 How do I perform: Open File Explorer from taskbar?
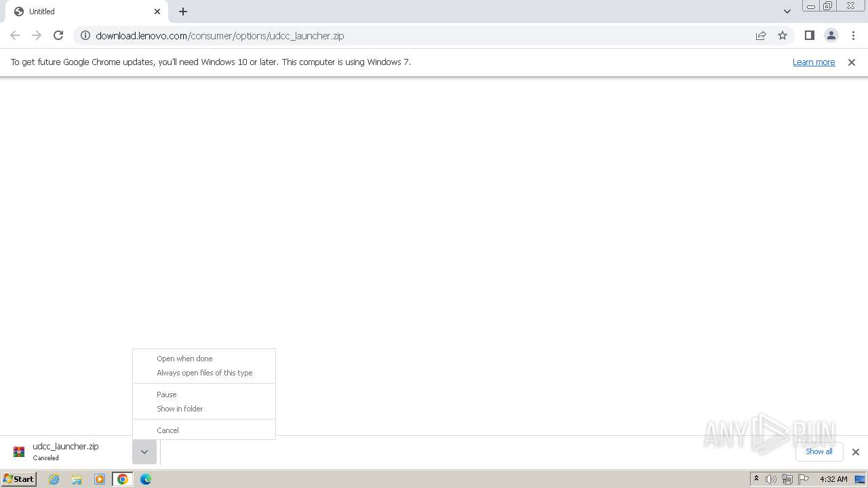pos(77,479)
